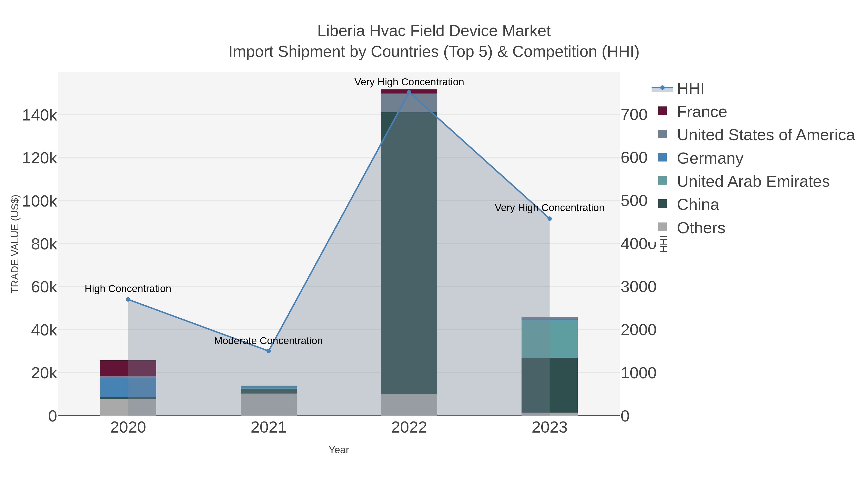Image resolution: width=868 pixels, height=488 pixels.
Task: Click the China segment of 2022 bar
Action: tap(409, 253)
